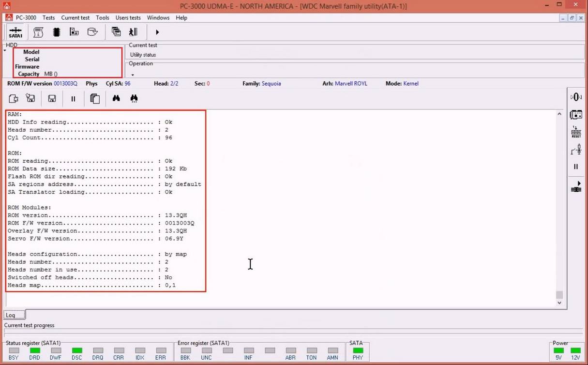
Task: Click the RESET icon in right sidebar
Action: pos(576,132)
